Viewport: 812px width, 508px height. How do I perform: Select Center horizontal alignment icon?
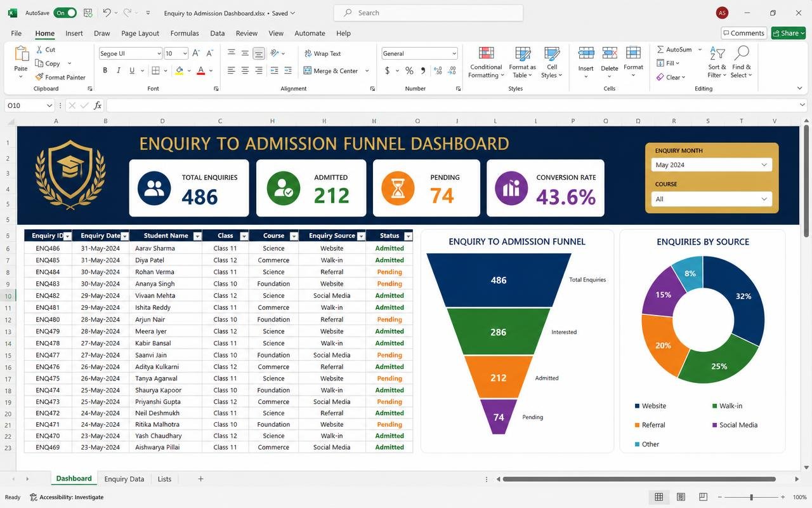tap(245, 70)
